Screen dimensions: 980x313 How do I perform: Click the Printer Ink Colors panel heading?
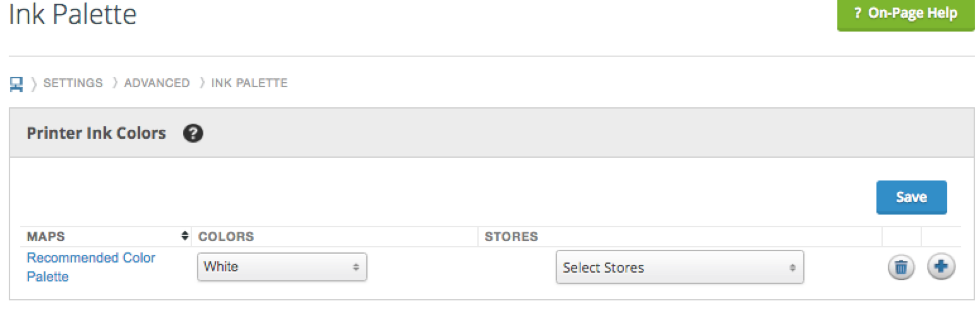tap(96, 133)
